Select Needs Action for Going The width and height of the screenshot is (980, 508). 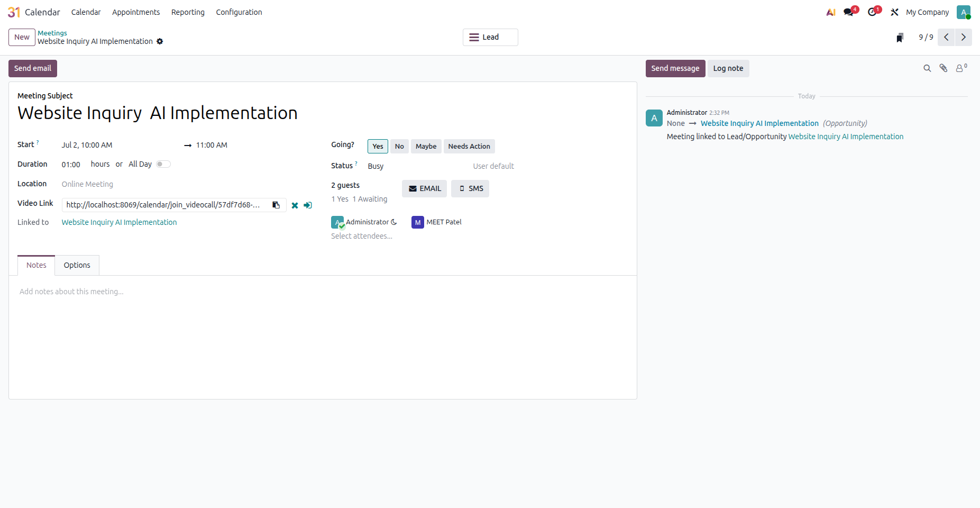469,146
